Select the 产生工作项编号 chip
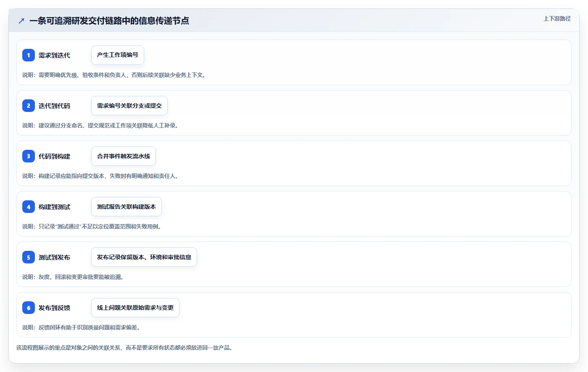588x372 pixels. click(x=118, y=55)
